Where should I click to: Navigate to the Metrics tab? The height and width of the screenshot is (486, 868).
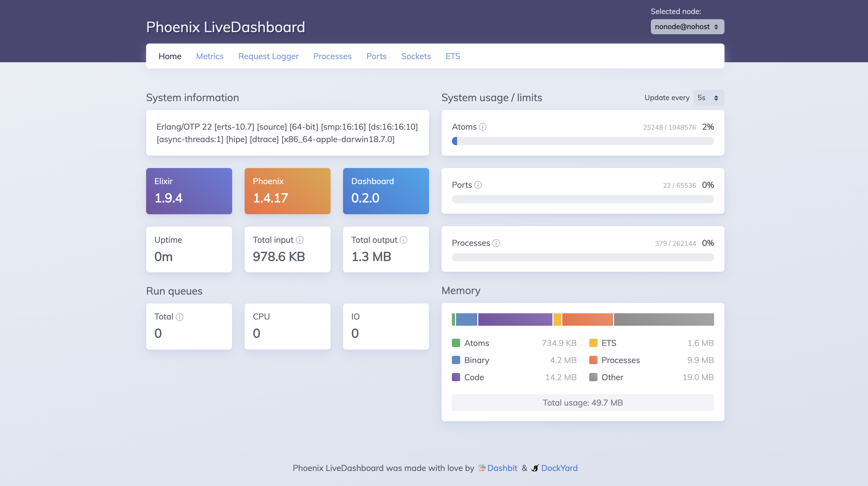pos(209,55)
